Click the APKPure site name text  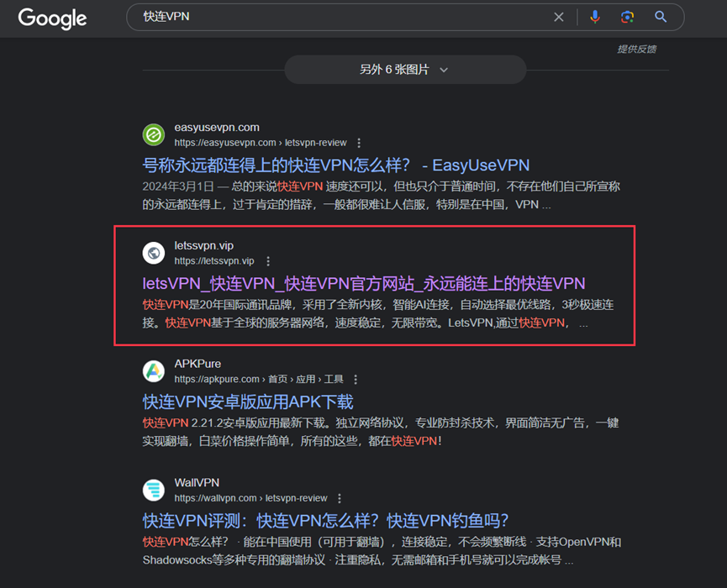(198, 365)
